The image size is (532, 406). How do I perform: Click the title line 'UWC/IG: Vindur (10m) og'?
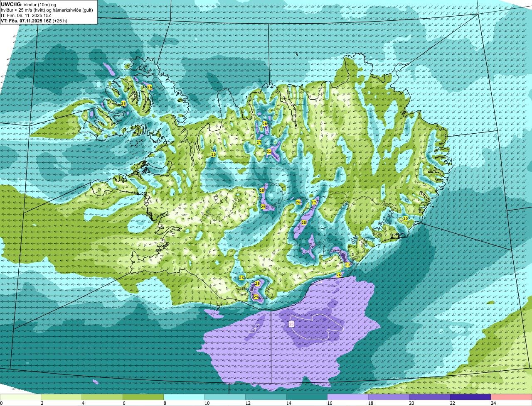(28, 4)
